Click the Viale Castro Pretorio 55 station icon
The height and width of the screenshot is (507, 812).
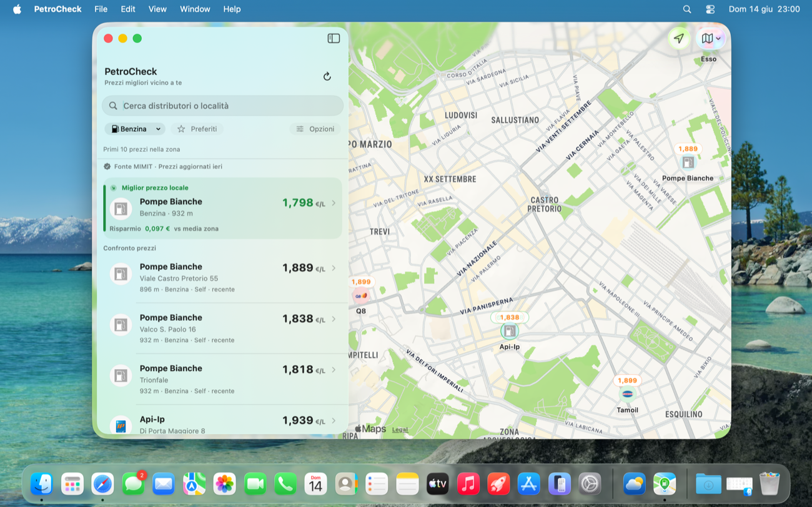[121, 273]
